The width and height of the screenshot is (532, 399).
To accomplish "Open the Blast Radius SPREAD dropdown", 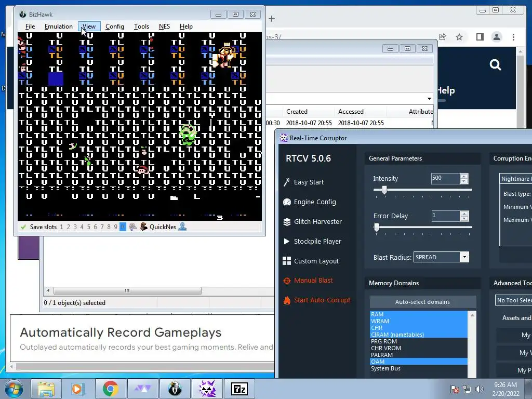I will [x=441, y=257].
